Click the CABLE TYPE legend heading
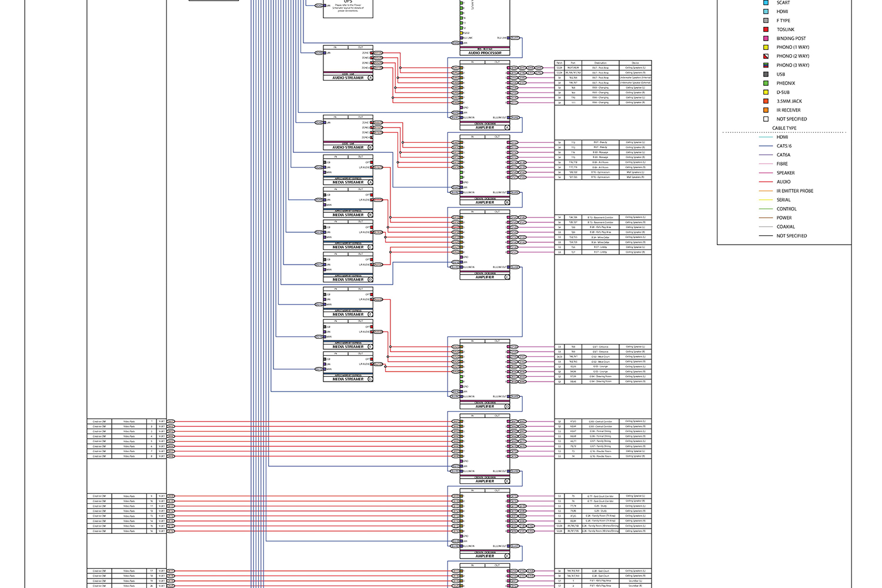 [784, 128]
